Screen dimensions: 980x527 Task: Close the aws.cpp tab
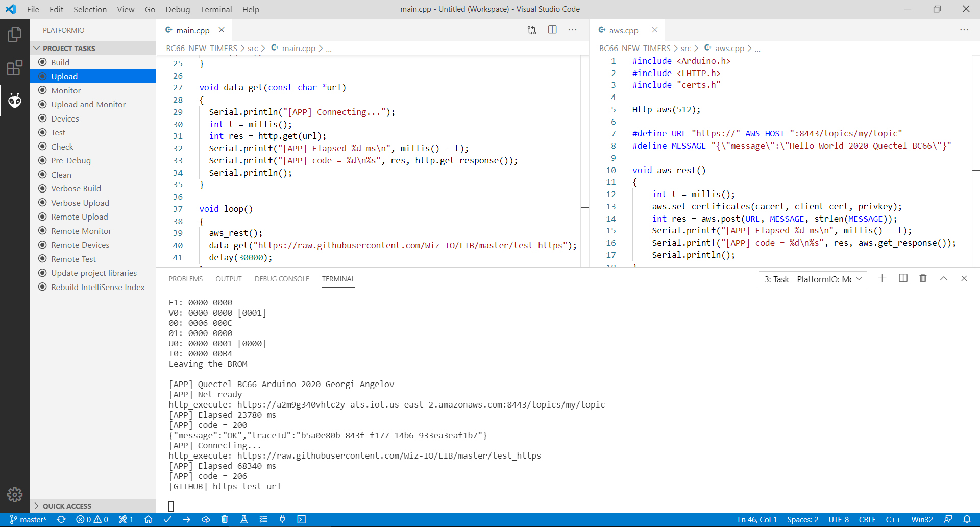[655, 30]
